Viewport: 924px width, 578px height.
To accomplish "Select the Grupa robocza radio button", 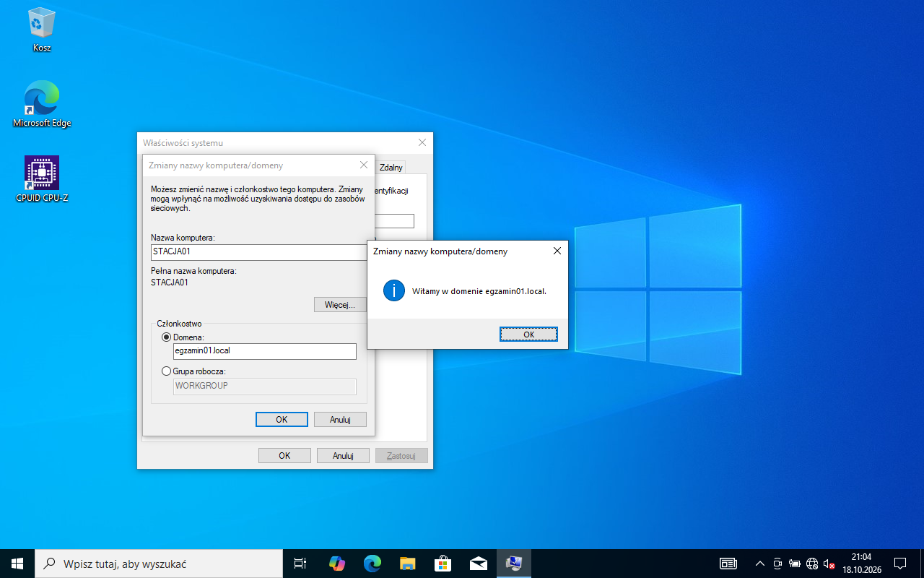I will pyautogui.click(x=167, y=371).
